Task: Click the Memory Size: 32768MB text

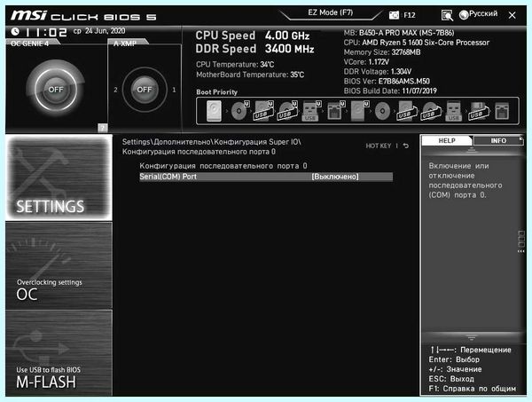Action: tap(382, 52)
